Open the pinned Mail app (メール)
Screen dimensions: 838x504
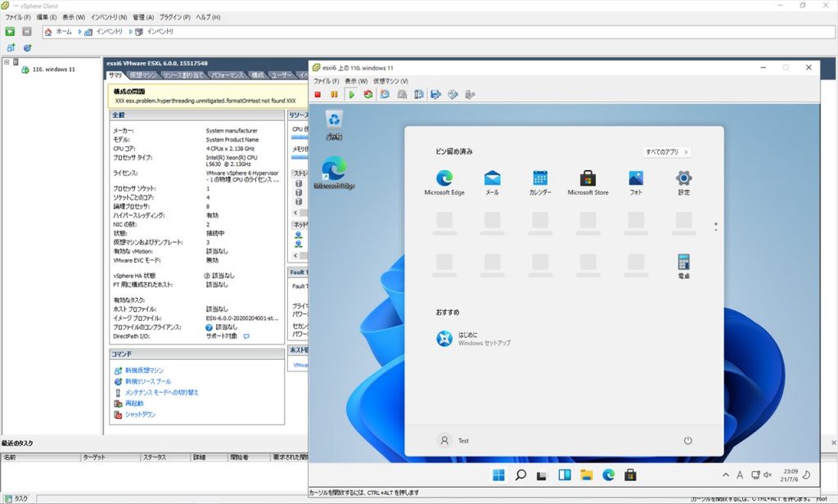[x=492, y=182]
